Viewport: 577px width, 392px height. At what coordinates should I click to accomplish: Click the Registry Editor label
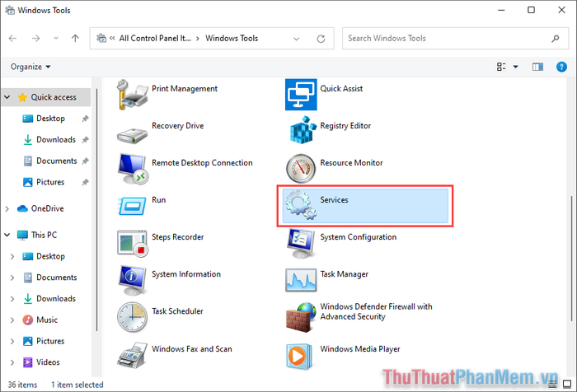click(345, 126)
